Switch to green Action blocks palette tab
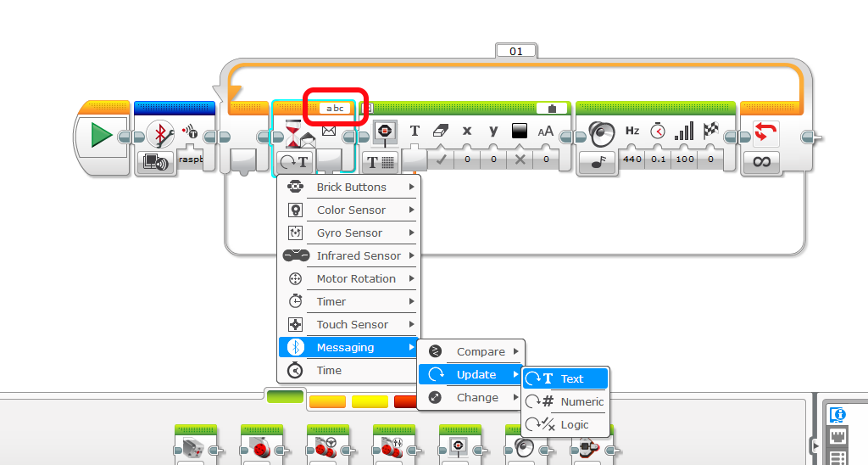The image size is (868, 465). tap(285, 396)
